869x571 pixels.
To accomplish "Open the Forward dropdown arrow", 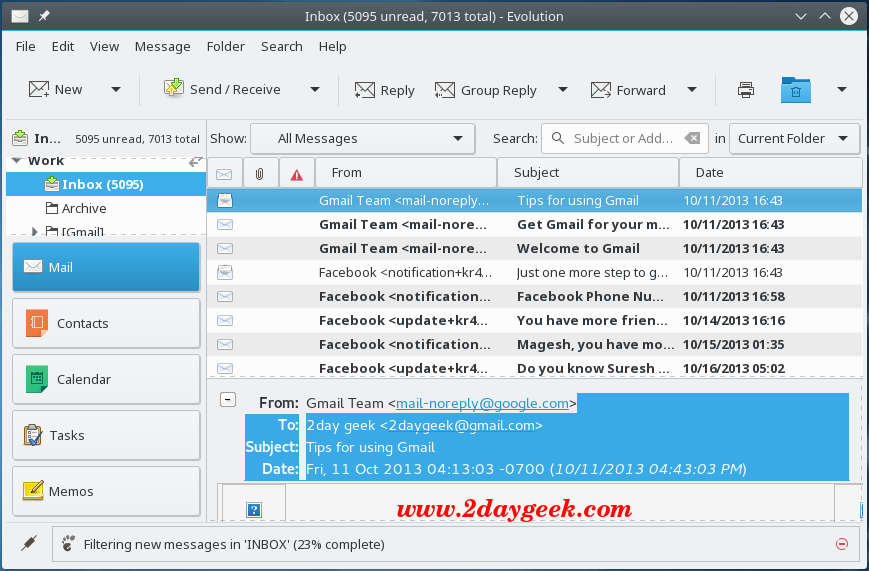I will 692,89.
